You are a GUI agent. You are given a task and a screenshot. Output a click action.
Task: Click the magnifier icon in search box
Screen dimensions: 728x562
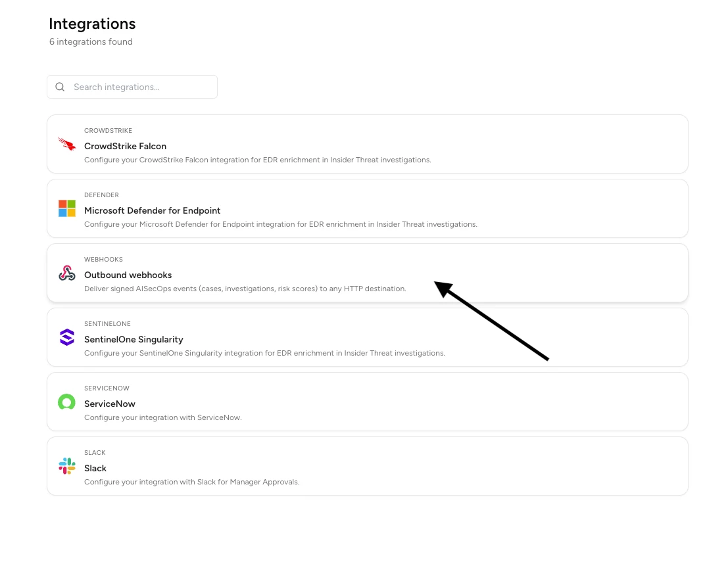click(60, 87)
